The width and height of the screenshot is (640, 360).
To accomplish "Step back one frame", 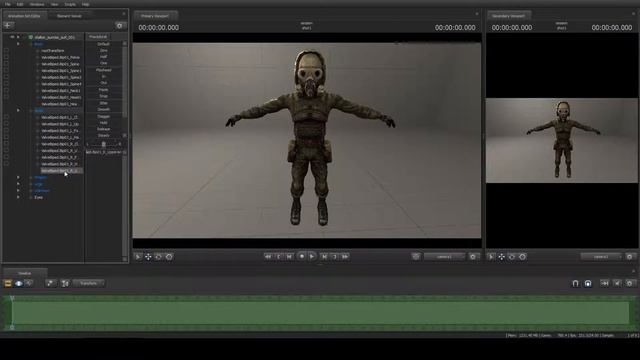I will [289, 257].
